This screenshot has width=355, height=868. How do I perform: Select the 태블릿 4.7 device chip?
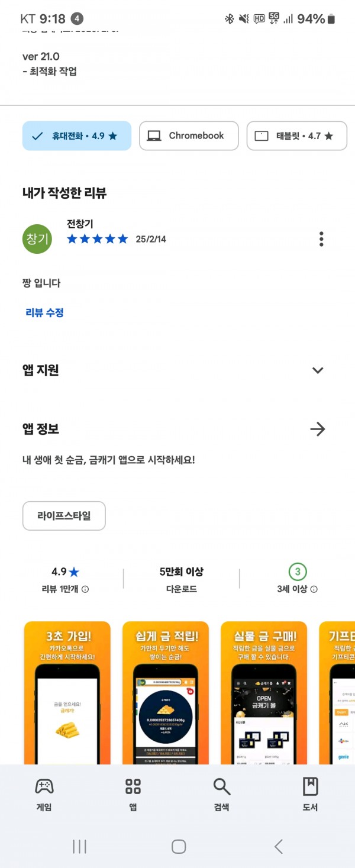click(x=297, y=136)
